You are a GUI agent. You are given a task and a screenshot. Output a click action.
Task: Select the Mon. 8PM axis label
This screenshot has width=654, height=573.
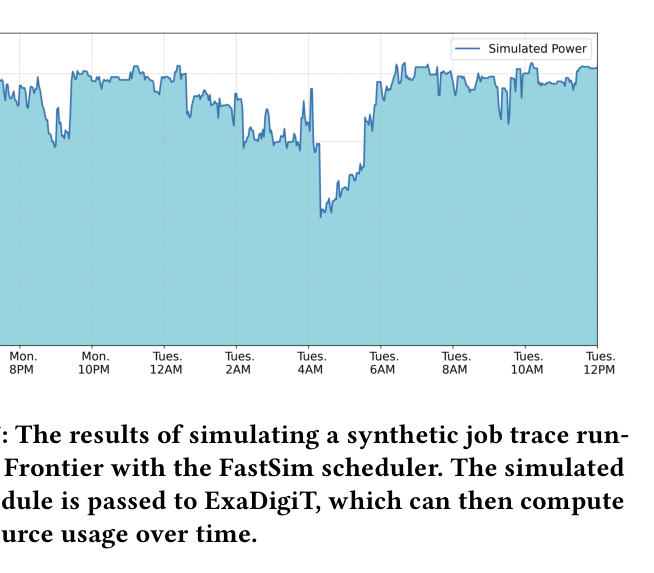click(23, 363)
